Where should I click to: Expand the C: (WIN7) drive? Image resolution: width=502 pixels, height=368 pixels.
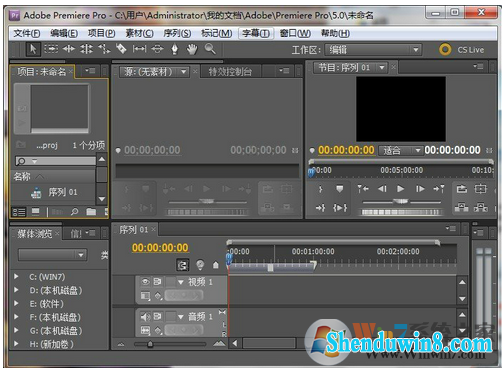16,276
